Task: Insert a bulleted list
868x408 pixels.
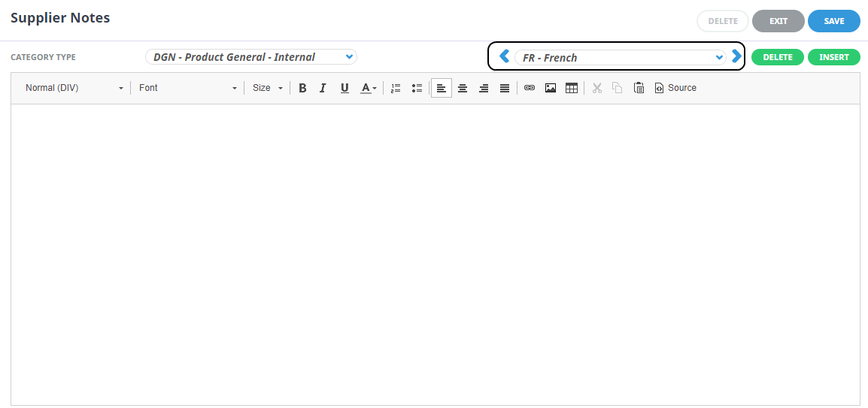Action: [x=417, y=88]
